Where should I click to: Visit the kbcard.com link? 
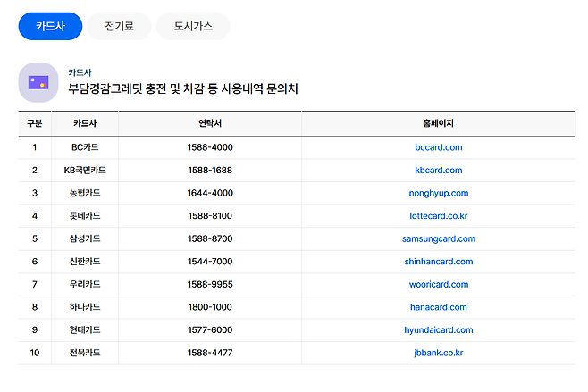coord(438,171)
